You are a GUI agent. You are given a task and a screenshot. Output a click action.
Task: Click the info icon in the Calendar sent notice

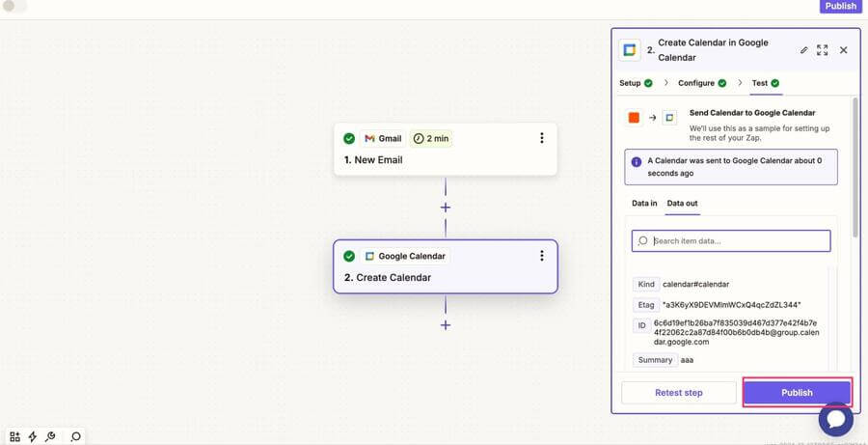(x=637, y=162)
